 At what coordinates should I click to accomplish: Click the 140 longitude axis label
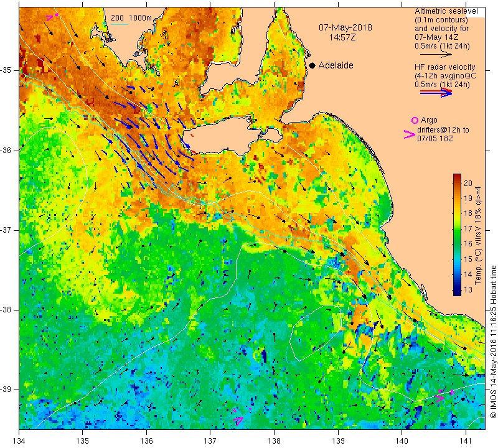pyautogui.click(x=402, y=441)
